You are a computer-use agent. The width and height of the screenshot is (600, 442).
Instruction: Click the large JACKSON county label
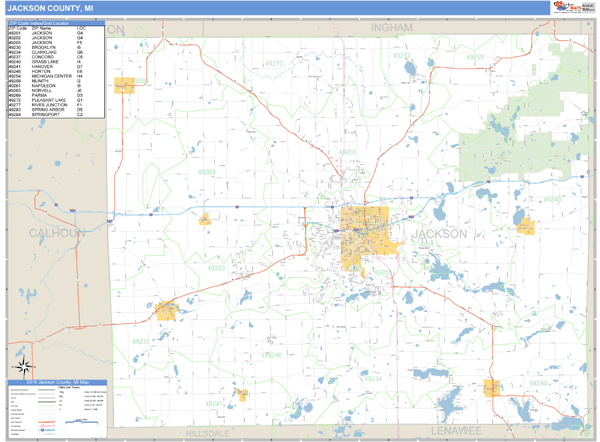439,234
